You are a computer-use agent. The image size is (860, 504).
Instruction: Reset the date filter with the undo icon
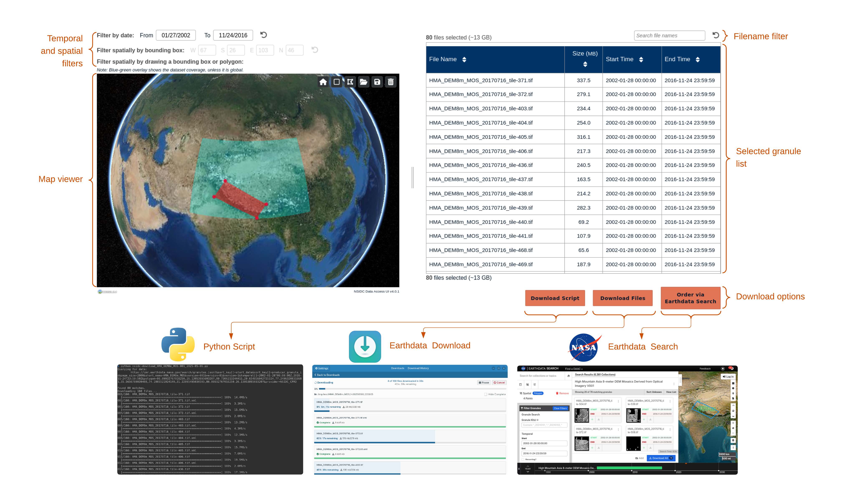(263, 35)
